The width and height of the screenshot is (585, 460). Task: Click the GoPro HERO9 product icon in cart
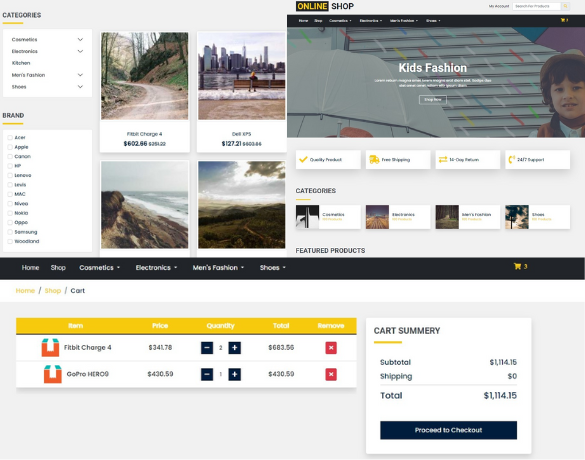coord(53,374)
